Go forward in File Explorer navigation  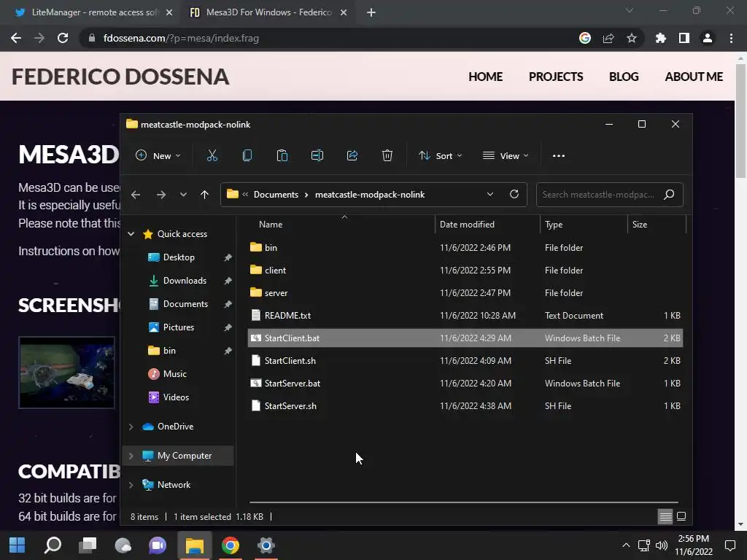pyautogui.click(x=161, y=195)
